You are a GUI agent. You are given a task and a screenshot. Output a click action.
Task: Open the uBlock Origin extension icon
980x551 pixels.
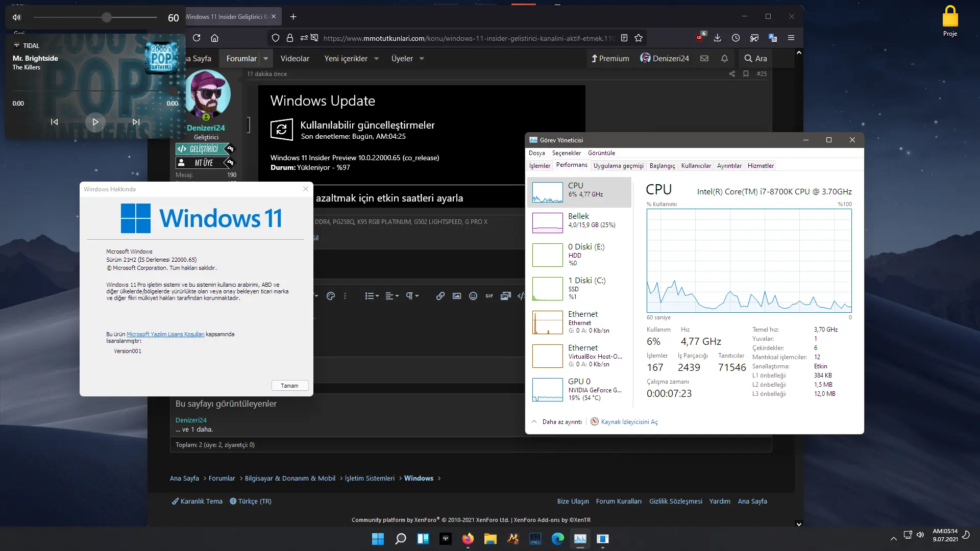[700, 37]
